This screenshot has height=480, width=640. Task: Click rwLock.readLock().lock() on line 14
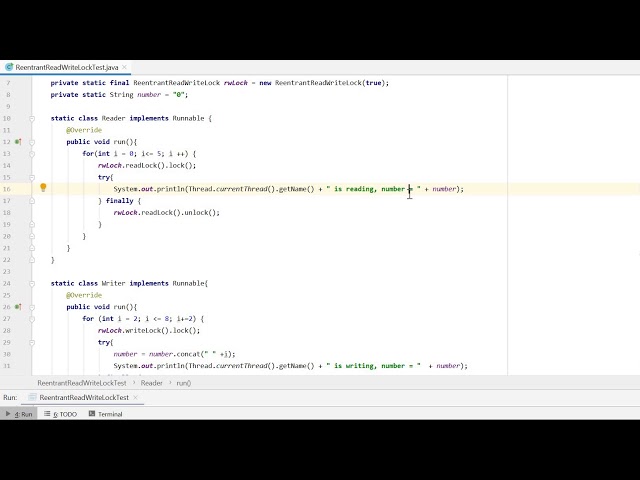pyautogui.click(x=147, y=165)
